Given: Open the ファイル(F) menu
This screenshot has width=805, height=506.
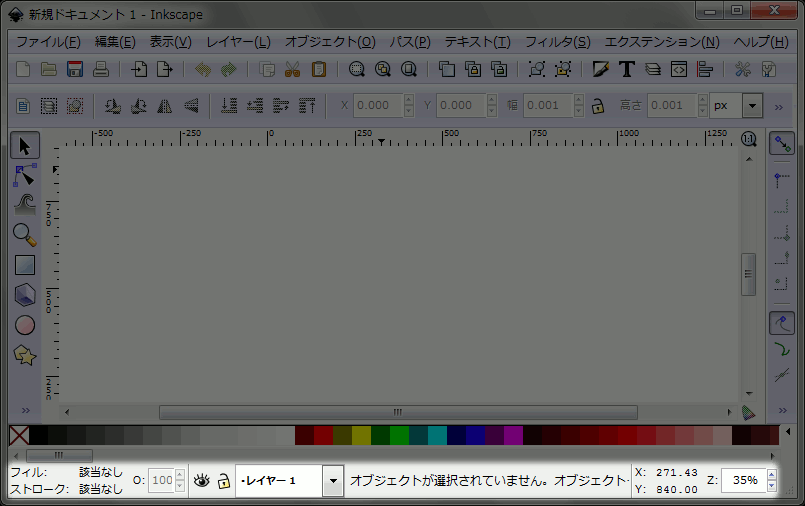Looking at the screenshot, I should 48,42.
